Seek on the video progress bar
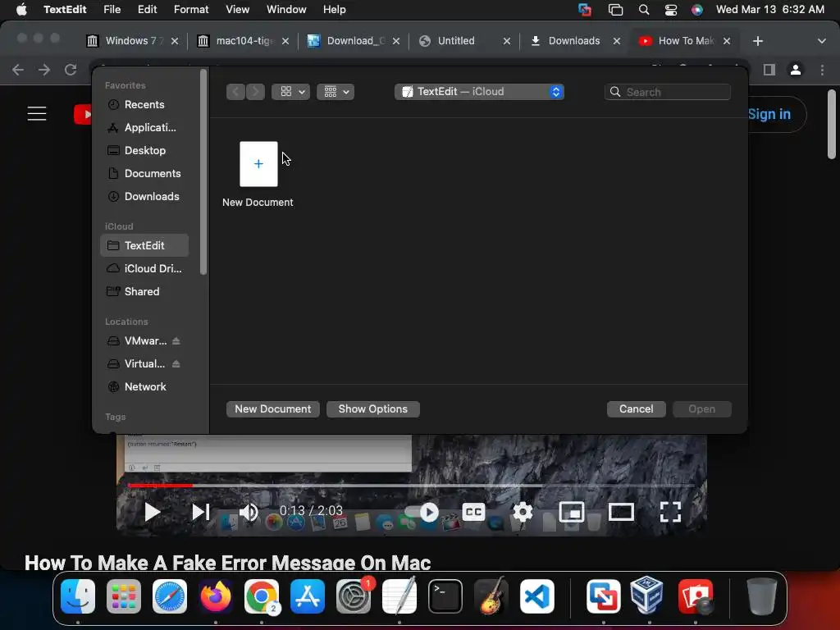This screenshot has height=630, width=840. pyautogui.click(x=412, y=486)
